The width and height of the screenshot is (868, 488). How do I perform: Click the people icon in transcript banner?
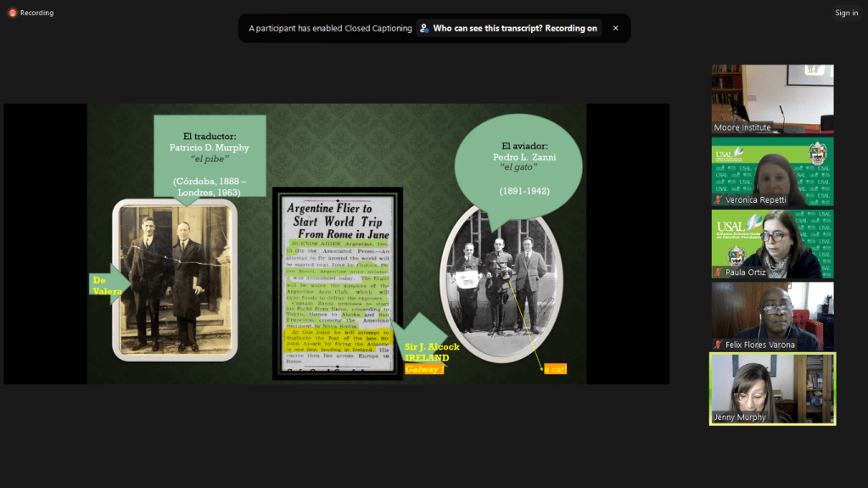(424, 28)
